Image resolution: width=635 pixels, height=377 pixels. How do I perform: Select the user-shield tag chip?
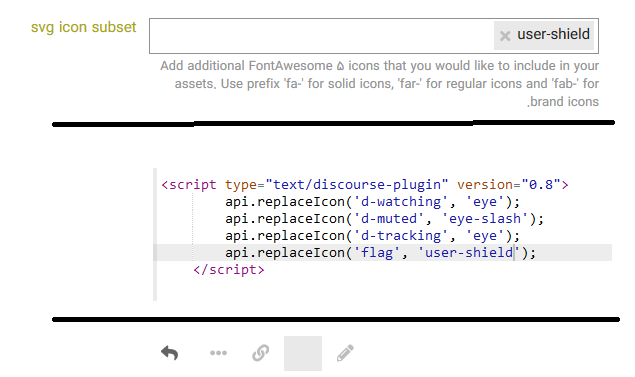(x=543, y=35)
